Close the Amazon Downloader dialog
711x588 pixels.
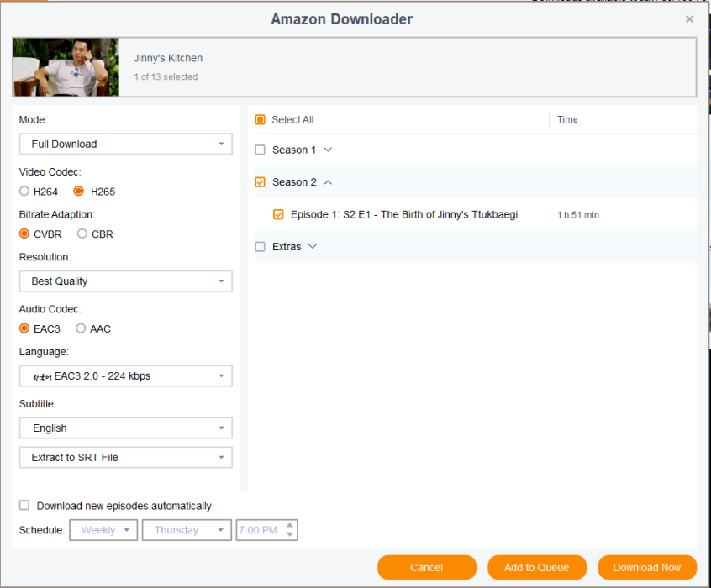coord(689,19)
